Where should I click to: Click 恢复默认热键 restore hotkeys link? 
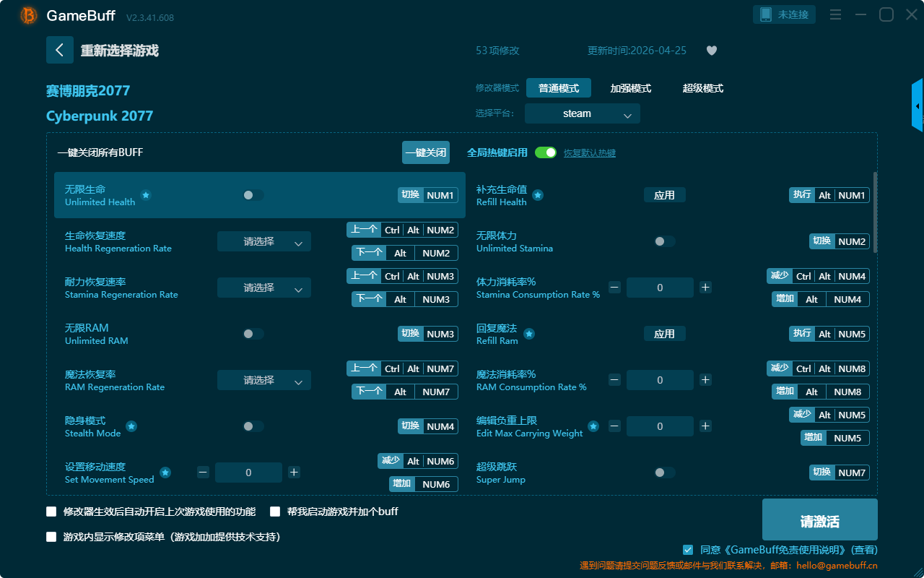coord(590,153)
